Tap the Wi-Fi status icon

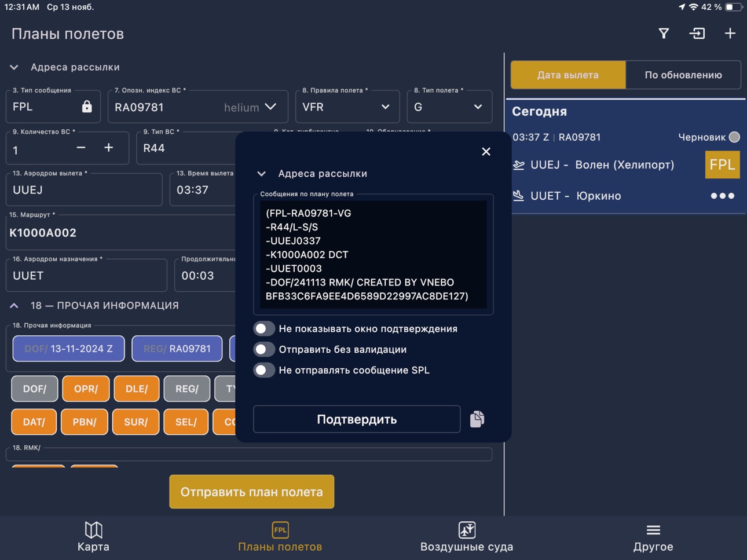(693, 7)
